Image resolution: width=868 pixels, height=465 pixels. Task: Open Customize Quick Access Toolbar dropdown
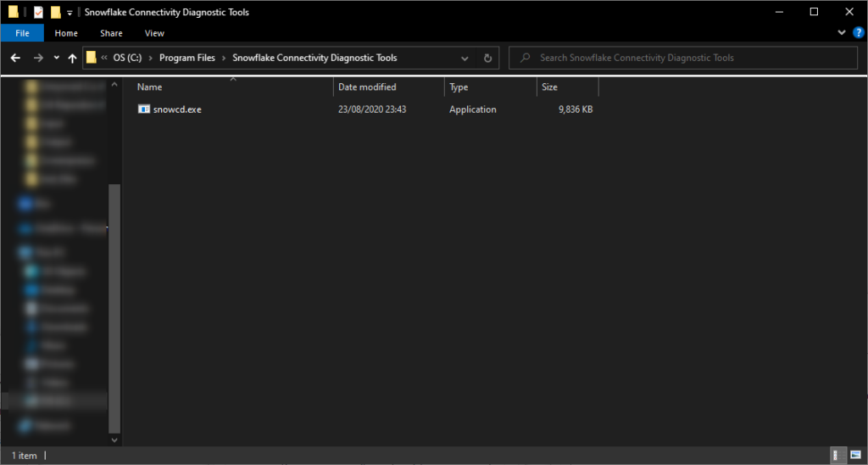tap(70, 13)
